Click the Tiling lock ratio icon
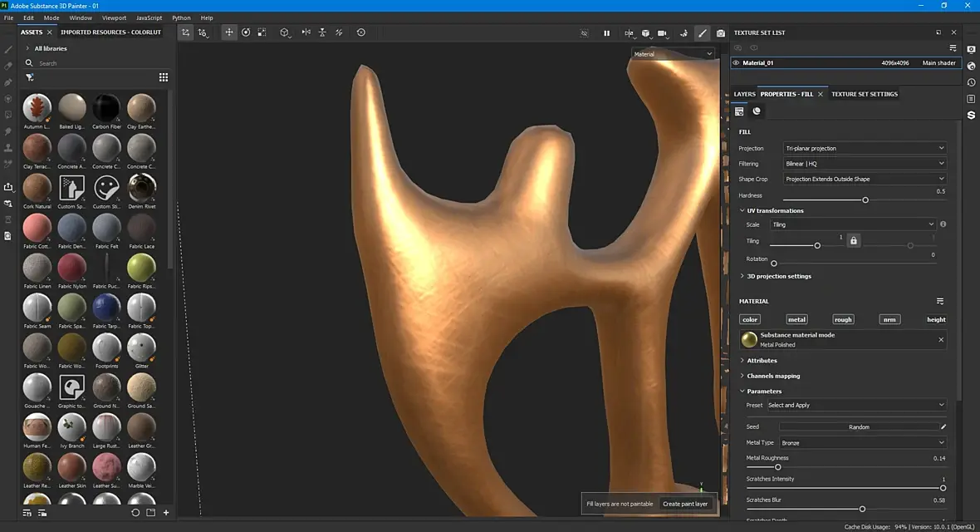Screen dimensions: 980x532 click(854, 241)
